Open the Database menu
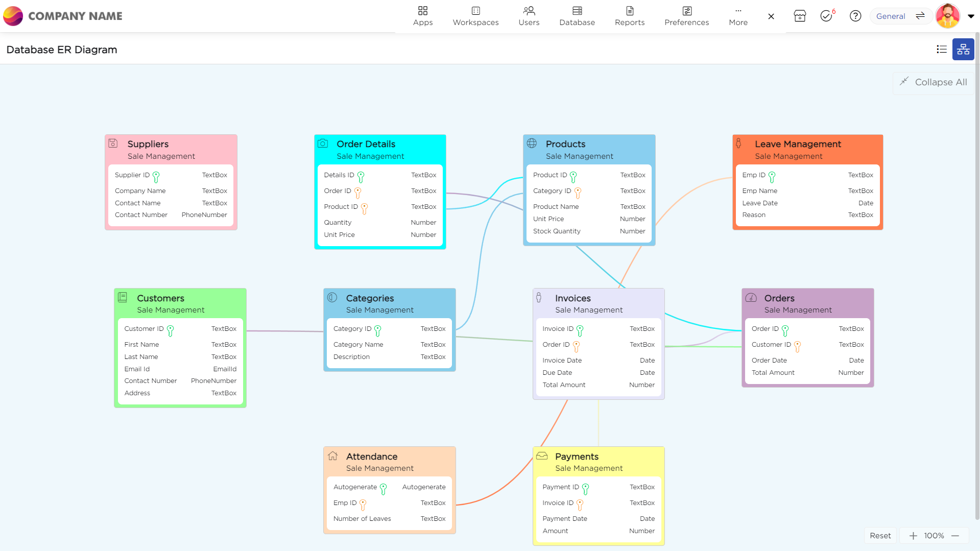This screenshot has width=980, height=551. [577, 16]
